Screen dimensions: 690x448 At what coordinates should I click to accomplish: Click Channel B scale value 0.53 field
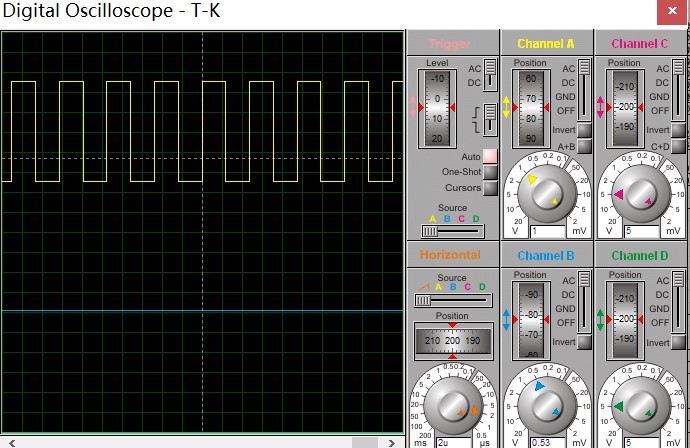(547, 442)
